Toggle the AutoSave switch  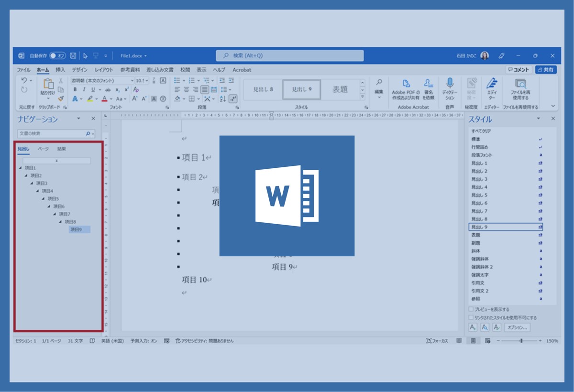58,55
